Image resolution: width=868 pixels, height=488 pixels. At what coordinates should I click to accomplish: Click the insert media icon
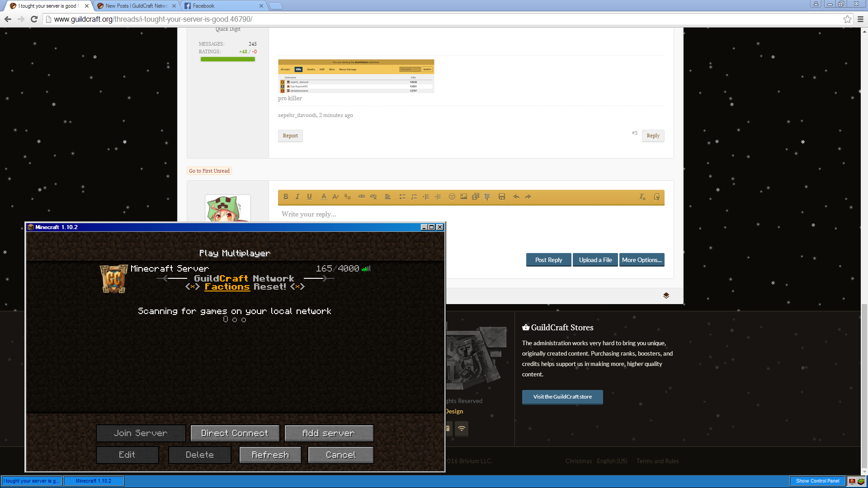click(x=476, y=197)
